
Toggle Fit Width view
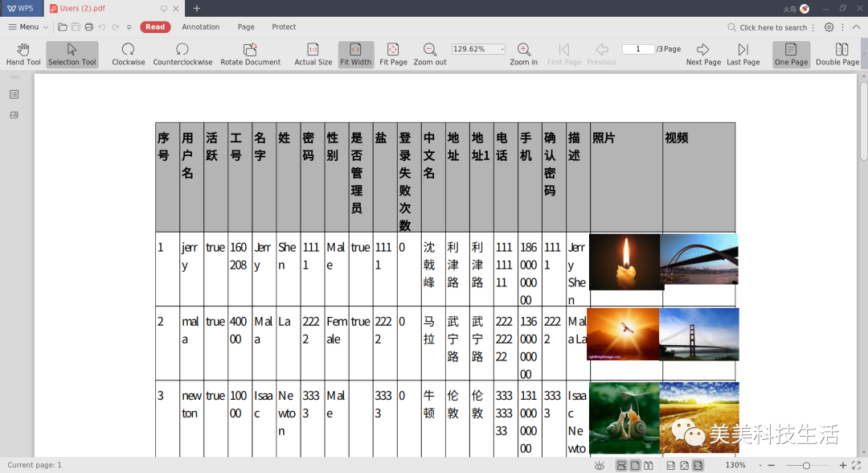[x=355, y=54]
